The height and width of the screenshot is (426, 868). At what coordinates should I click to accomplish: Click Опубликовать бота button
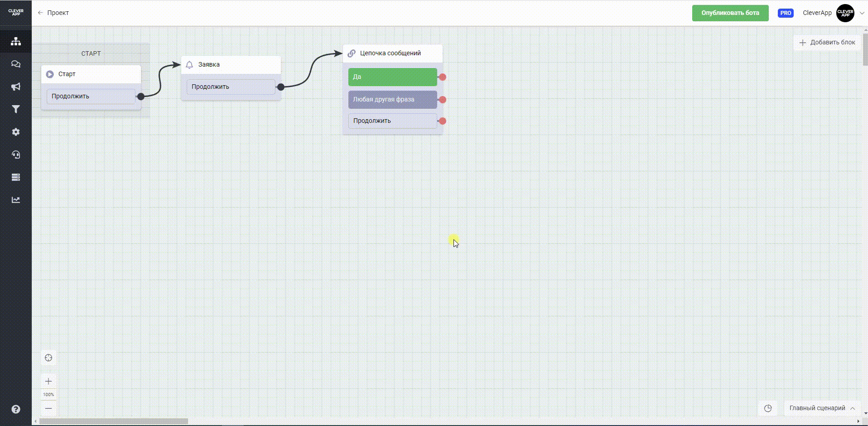pos(730,13)
